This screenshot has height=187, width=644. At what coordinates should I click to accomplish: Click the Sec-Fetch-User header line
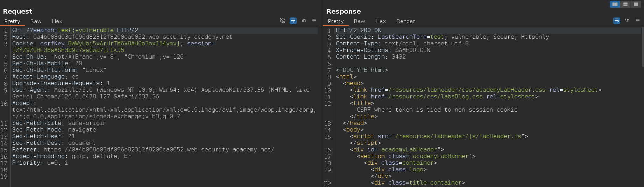click(44, 136)
